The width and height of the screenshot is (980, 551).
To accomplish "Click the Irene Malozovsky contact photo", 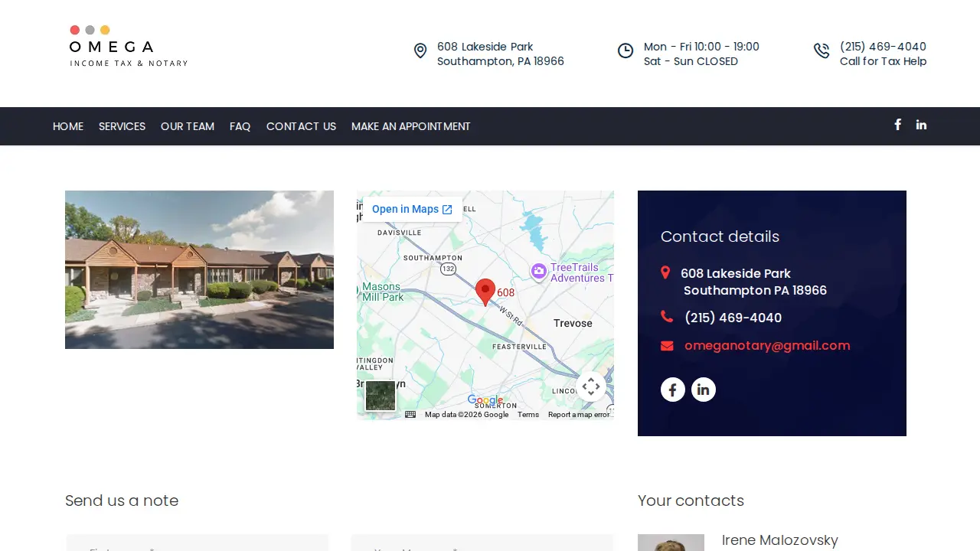I will [x=671, y=543].
